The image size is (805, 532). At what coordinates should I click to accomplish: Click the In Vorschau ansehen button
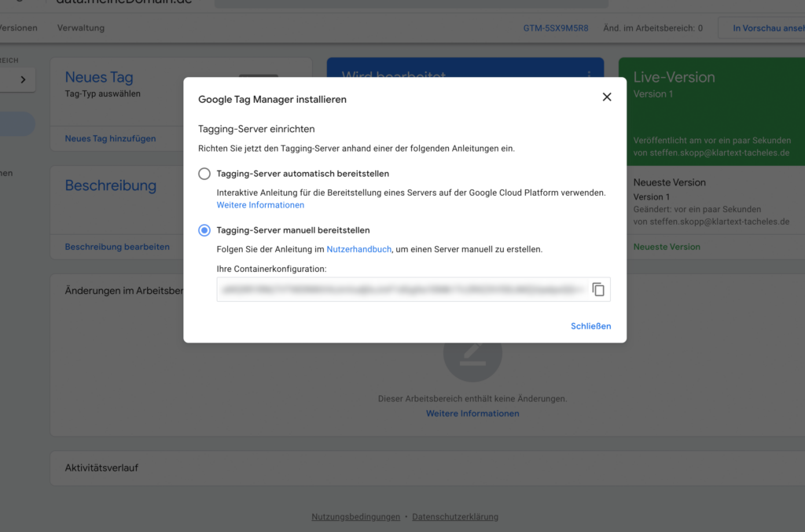[761, 28]
